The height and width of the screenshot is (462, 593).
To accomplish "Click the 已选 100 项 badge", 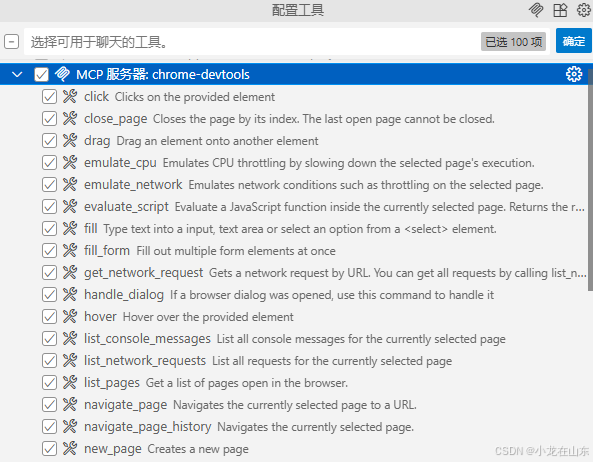I will click(x=513, y=42).
